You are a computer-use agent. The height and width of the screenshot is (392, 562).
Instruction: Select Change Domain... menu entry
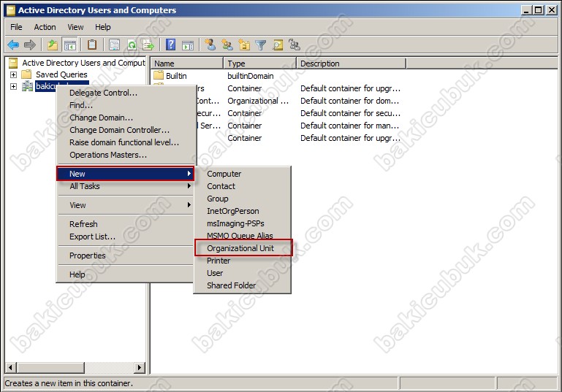126,118
